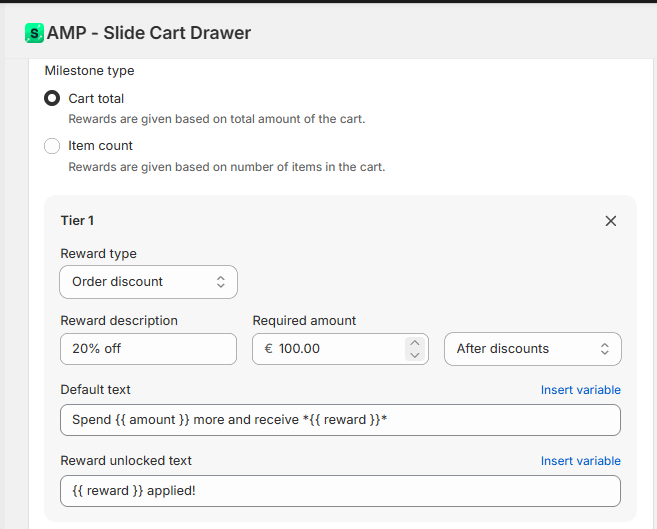
Task: Select the Cart total radio button
Action: click(x=52, y=99)
